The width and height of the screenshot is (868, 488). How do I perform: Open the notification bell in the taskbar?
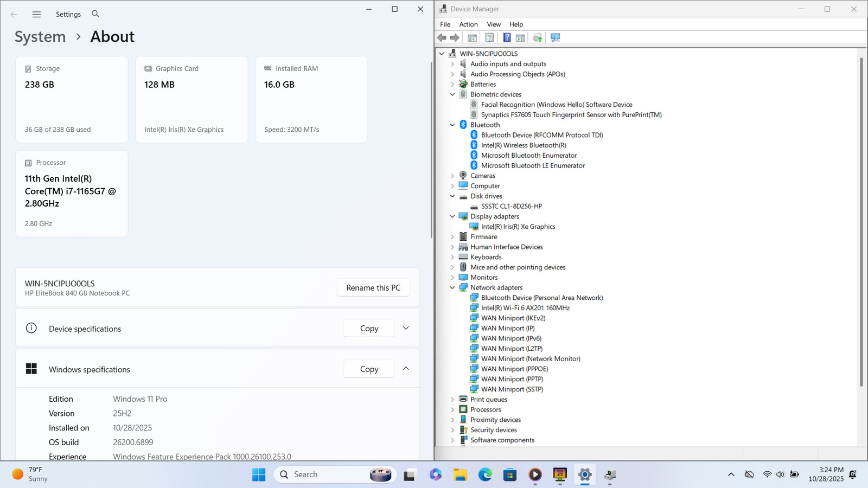853,474
